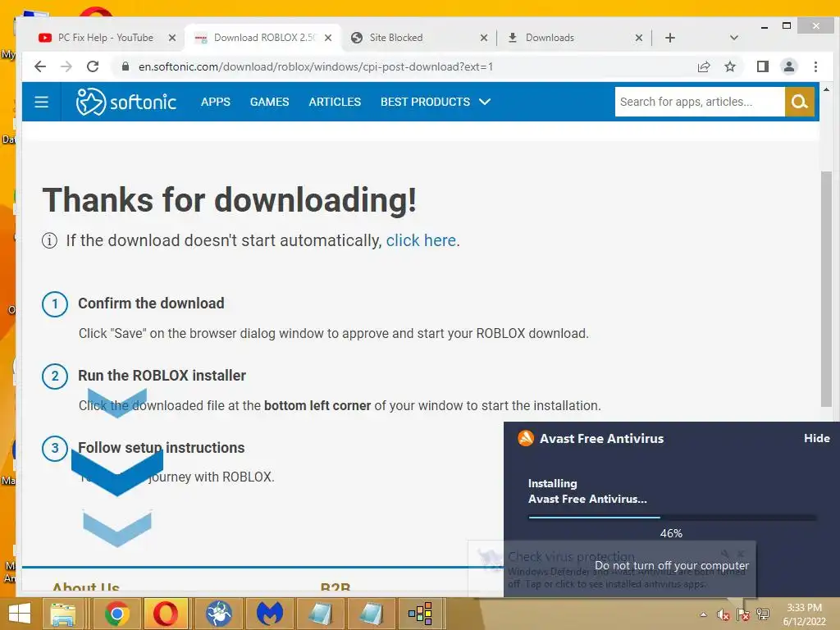
Task: Show hidden tray icons arrow
Action: [x=703, y=615]
